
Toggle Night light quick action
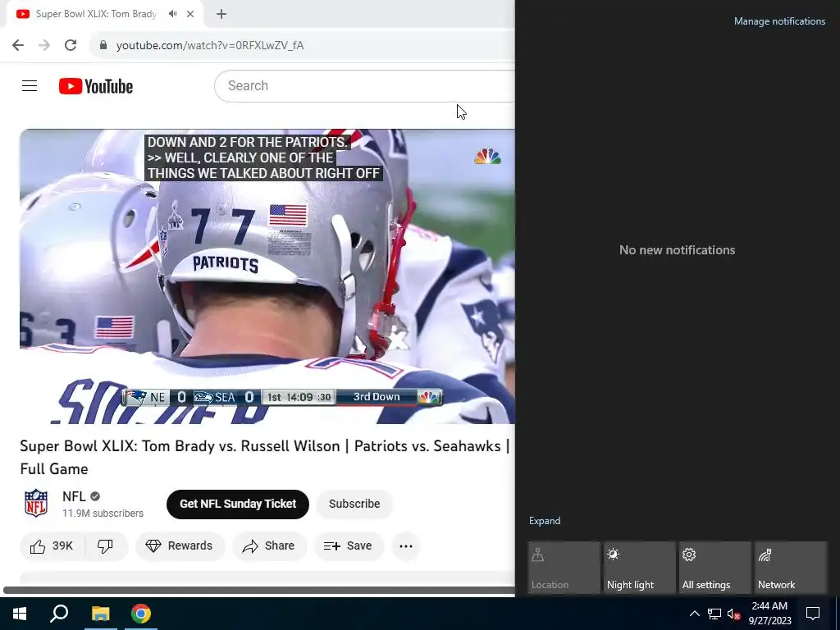tap(640, 568)
